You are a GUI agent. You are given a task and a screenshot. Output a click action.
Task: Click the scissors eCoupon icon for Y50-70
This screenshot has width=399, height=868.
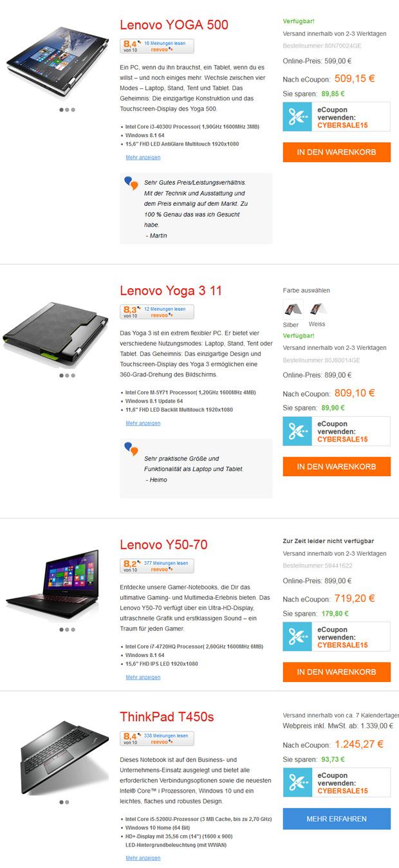[x=297, y=636]
